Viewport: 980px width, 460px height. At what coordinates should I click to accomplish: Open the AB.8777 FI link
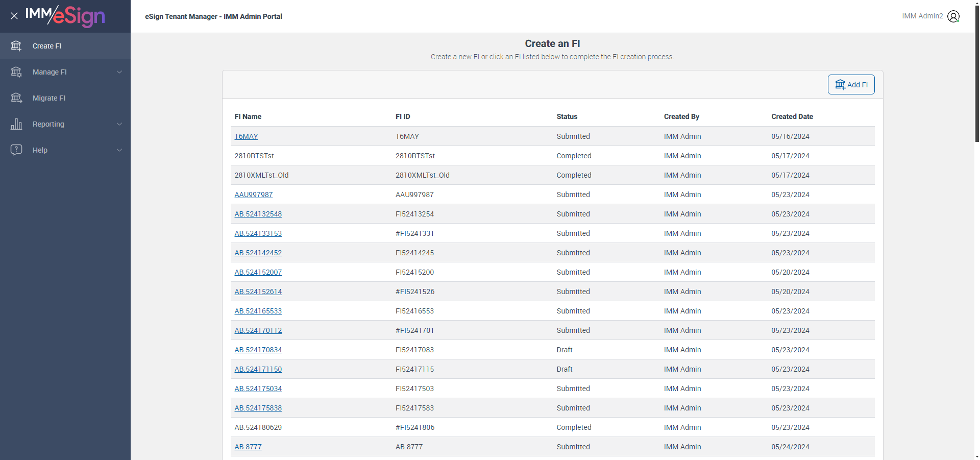[x=248, y=447]
